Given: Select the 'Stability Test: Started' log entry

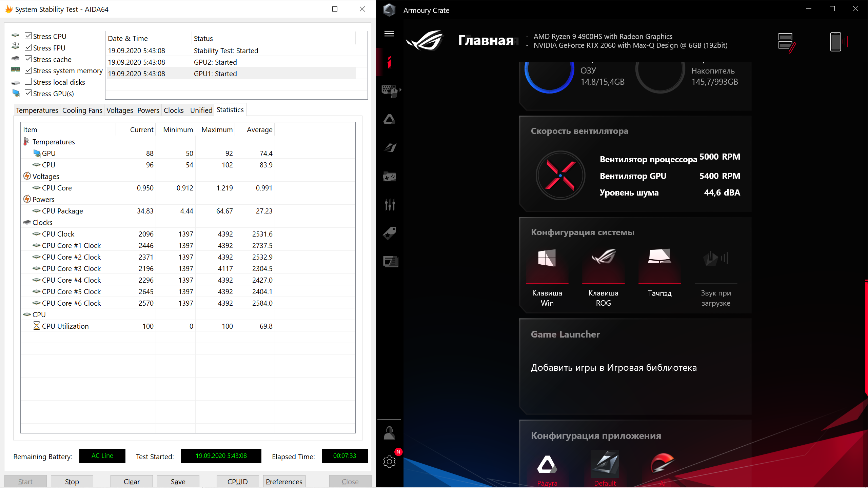Looking at the screenshot, I should 231,50.
